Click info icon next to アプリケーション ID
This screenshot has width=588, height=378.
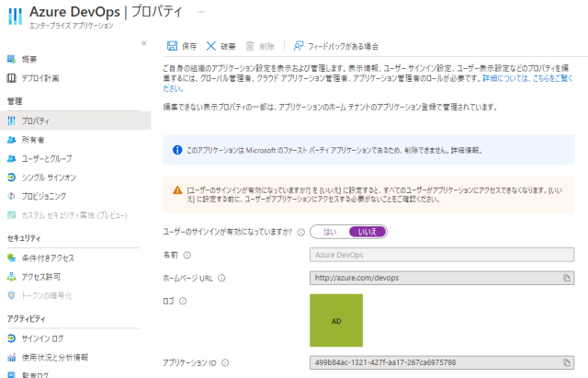click(x=225, y=362)
